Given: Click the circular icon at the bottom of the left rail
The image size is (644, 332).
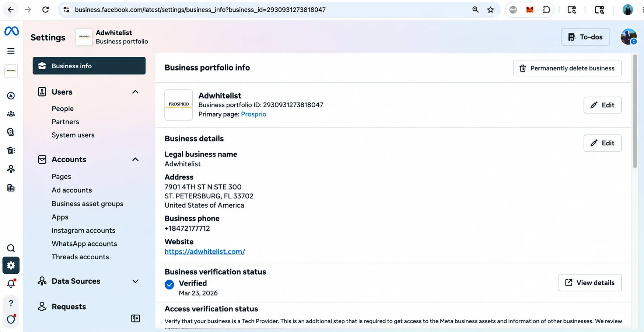Looking at the screenshot, I should [x=11, y=319].
